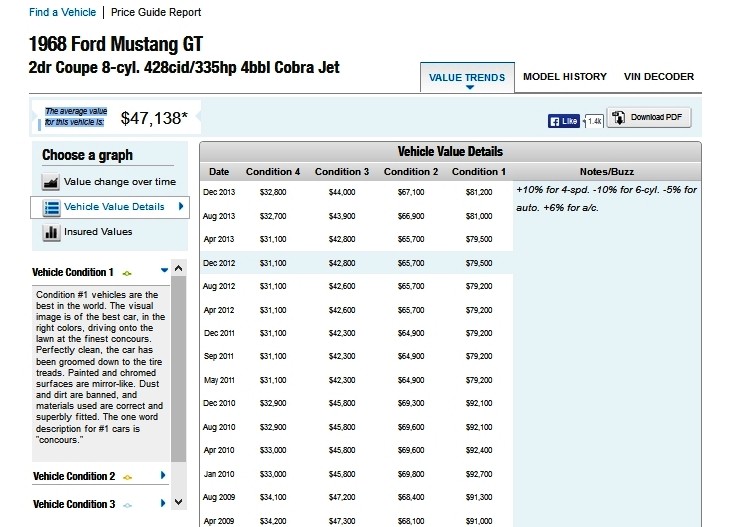Click the Apr 2013 date cell
The image size is (736, 527).
pos(219,239)
